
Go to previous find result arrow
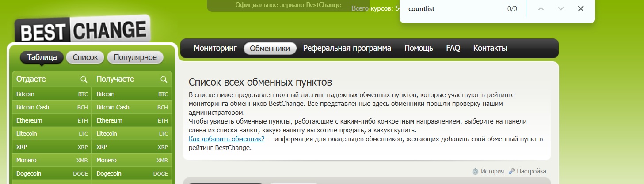(541, 8)
